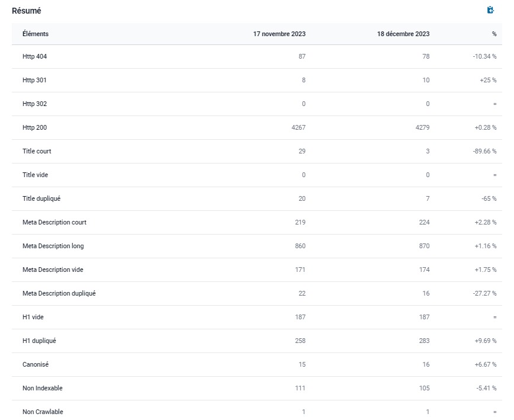Sort by the Éléments column header
This screenshot has width=514, height=420.
point(36,34)
